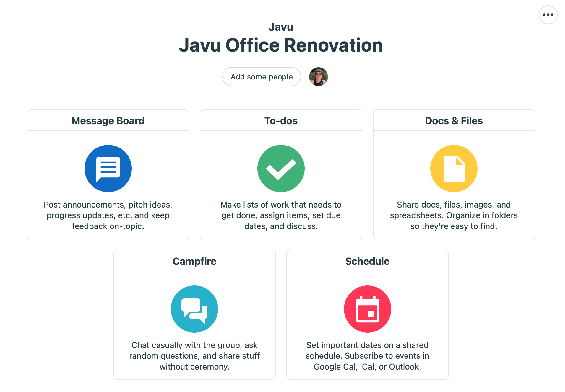Click the user avatar photo
The width and height of the screenshot is (565, 392).
[318, 77]
